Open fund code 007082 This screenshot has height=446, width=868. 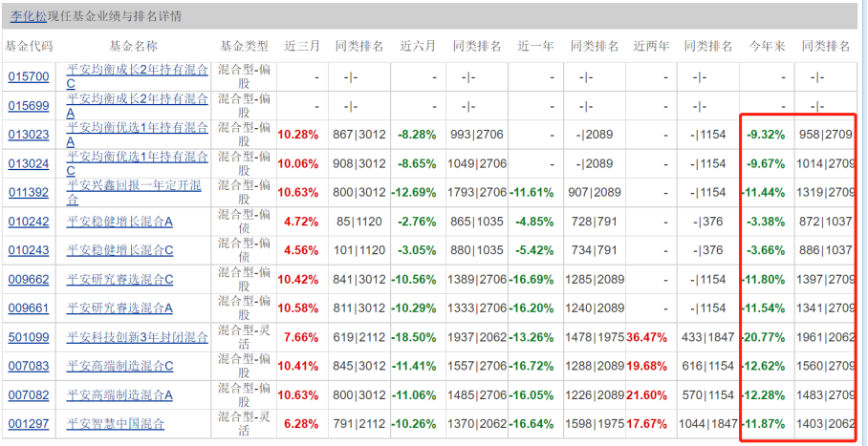[x=29, y=395]
